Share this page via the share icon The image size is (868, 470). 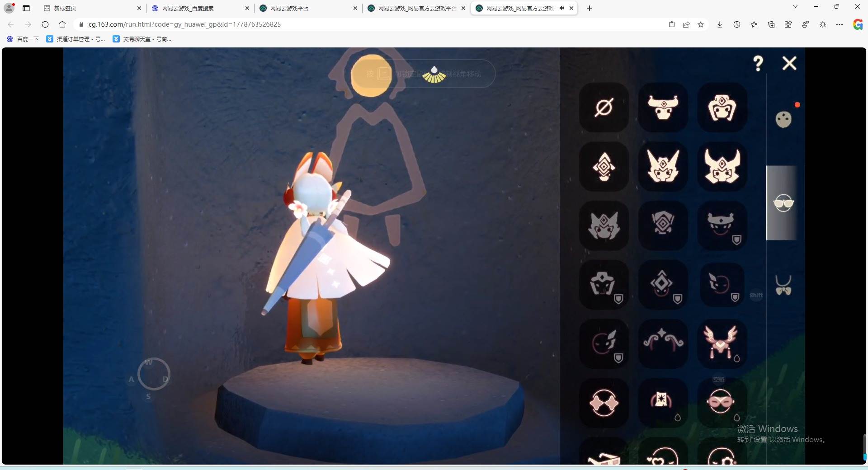[x=686, y=24]
